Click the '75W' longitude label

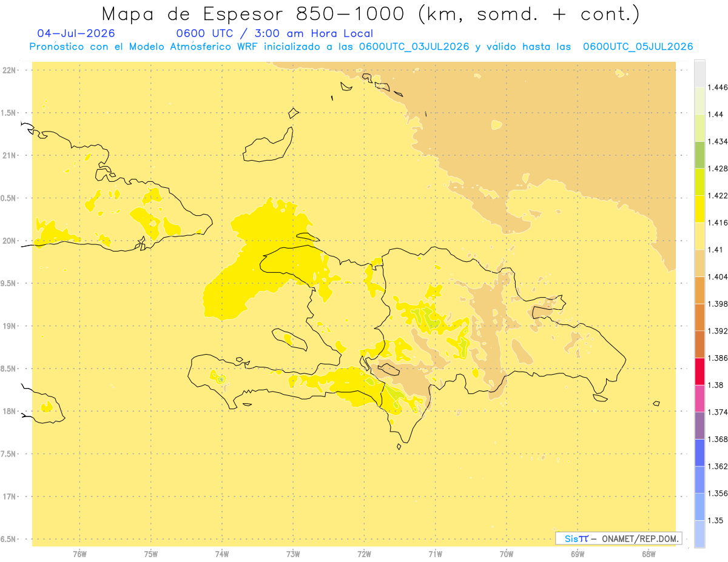[x=151, y=554]
